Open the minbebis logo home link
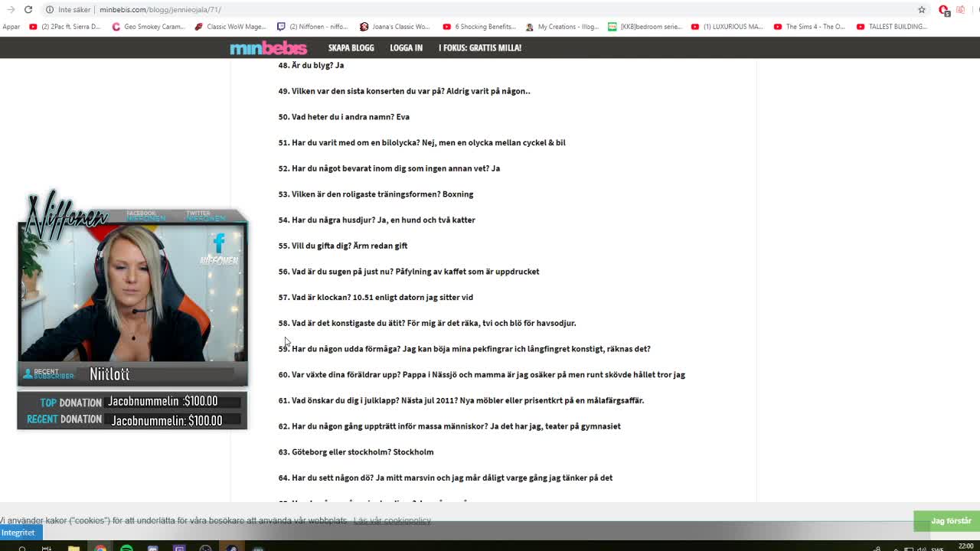This screenshot has height=551, width=980. (x=268, y=47)
